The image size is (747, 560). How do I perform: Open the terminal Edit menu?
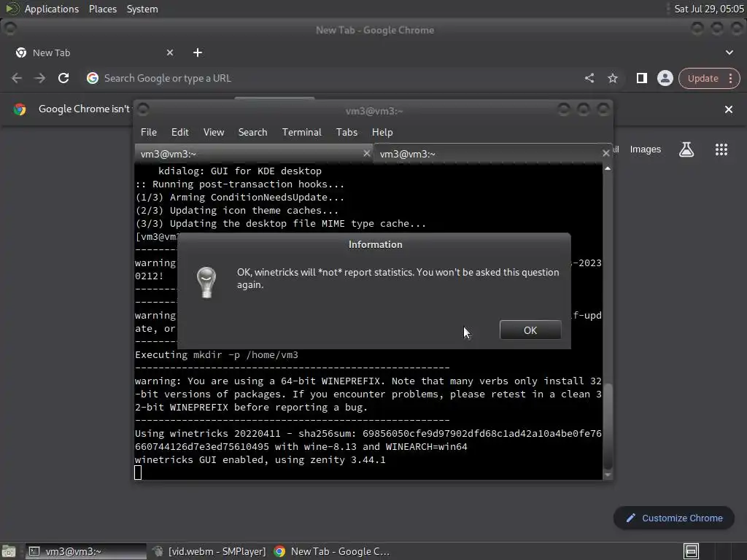(x=179, y=133)
